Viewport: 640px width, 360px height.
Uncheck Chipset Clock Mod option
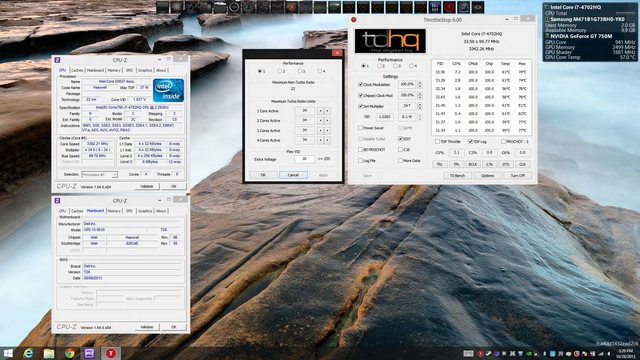(360, 96)
